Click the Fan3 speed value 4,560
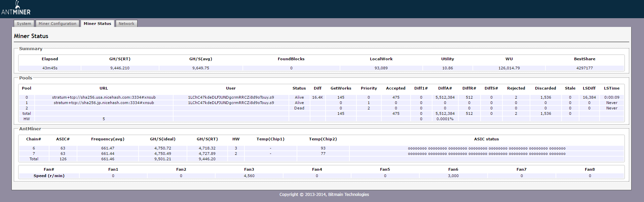Viewport: 644px width, 202px height. (249, 176)
